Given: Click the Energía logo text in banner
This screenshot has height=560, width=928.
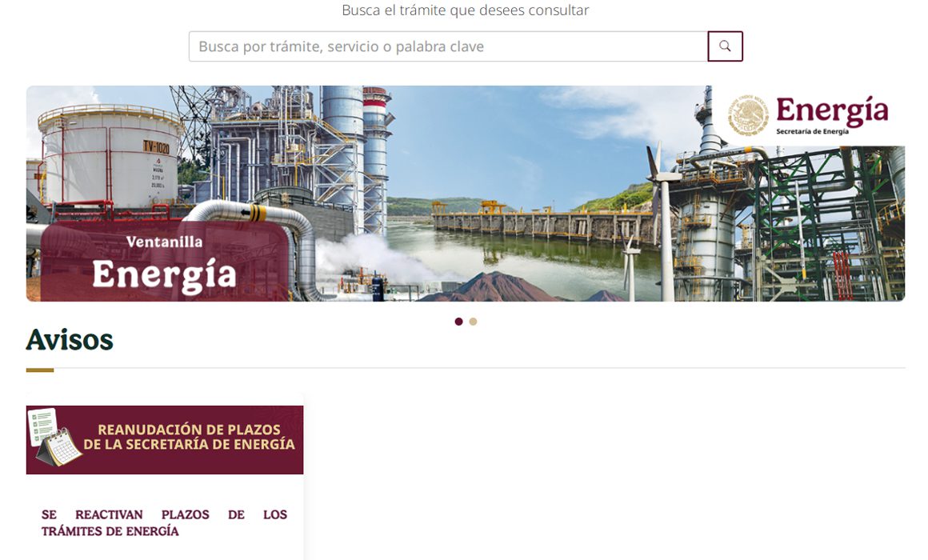Looking at the screenshot, I should coord(831,110).
